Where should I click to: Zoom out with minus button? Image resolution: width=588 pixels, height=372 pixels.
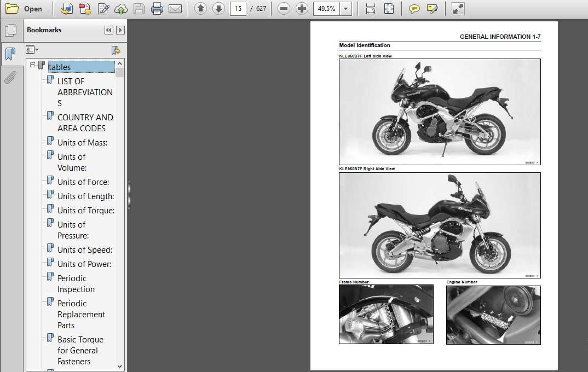[284, 9]
